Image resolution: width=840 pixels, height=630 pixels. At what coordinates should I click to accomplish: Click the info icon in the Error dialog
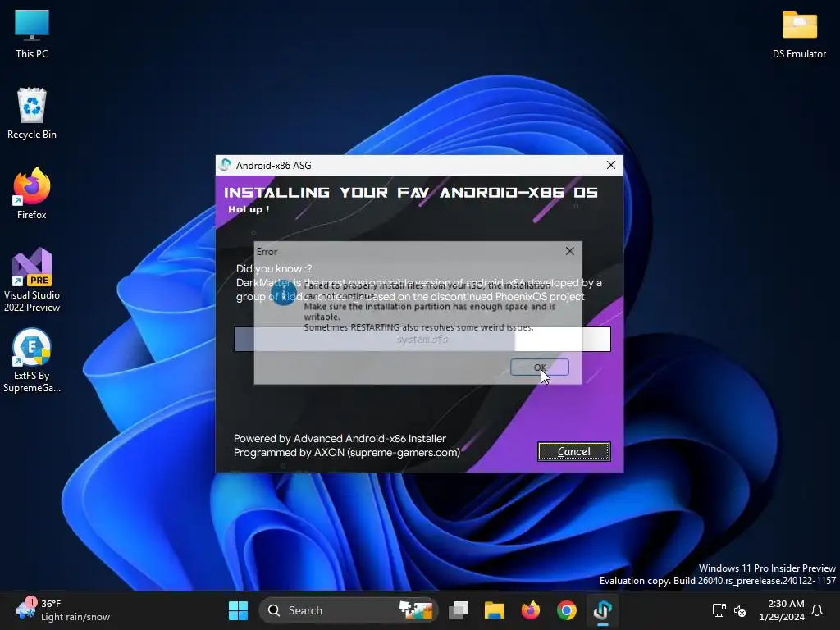(284, 293)
